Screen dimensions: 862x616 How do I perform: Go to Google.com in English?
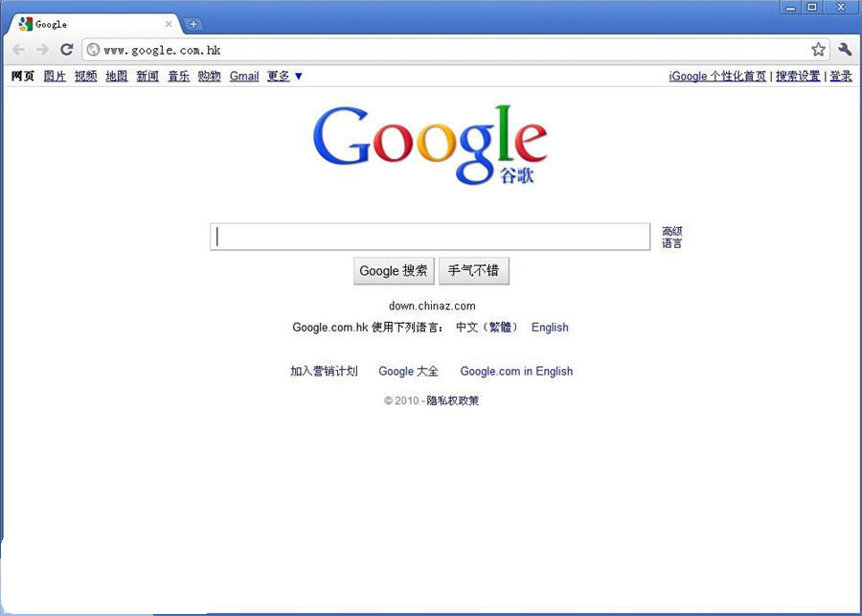pos(516,372)
